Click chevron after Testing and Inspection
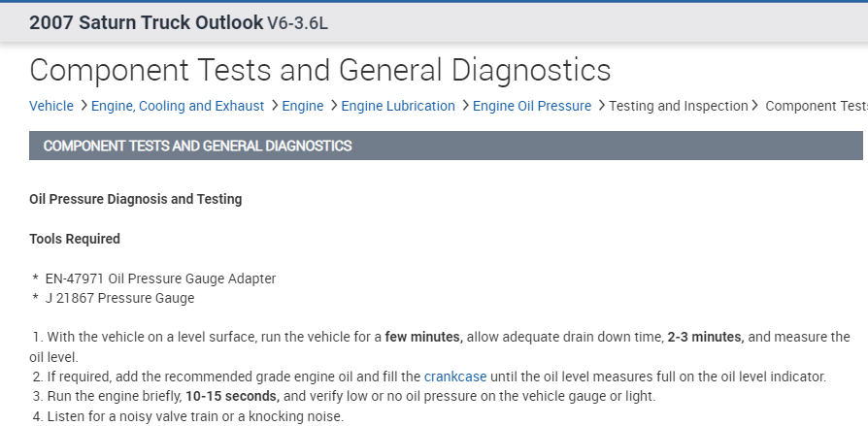This screenshot has width=868, height=426. [x=755, y=106]
